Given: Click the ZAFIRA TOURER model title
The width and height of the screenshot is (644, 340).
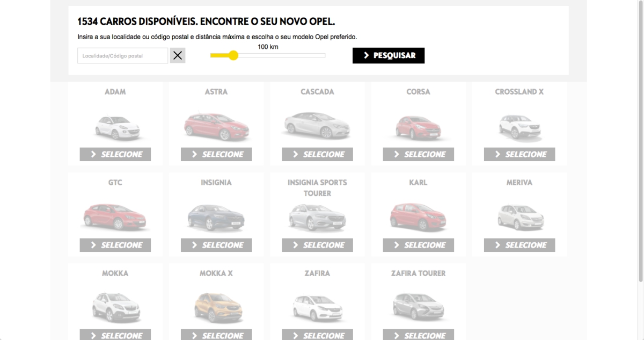Looking at the screenshot, I should [x=418, y=273].
